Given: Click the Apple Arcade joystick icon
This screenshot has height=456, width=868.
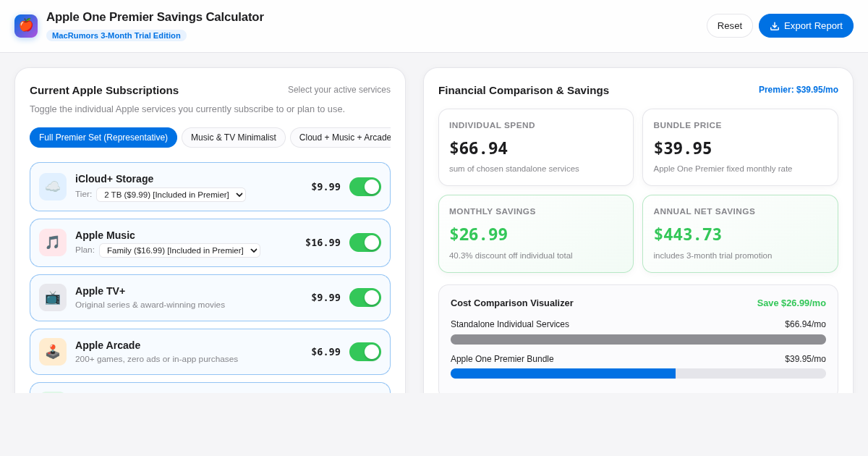Looking at the screenshot, I should point(53,352).
